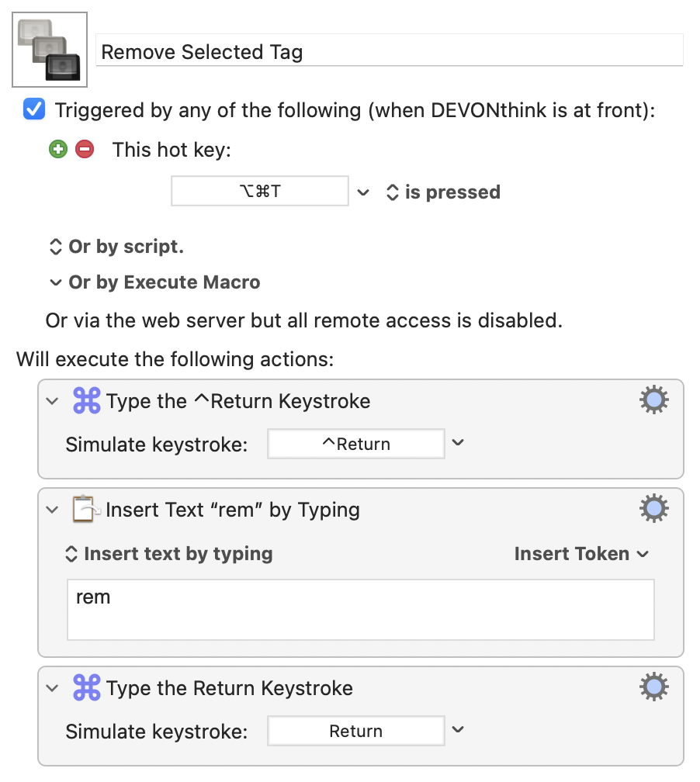Screen dimensions: 700x782
Task: Open gear menu for Insert Text action
Action: (x=653, y=509)
